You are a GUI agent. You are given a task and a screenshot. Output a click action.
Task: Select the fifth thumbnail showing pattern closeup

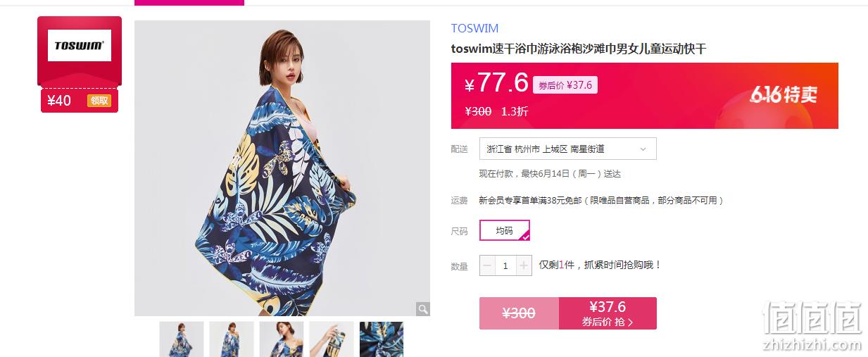382,339
